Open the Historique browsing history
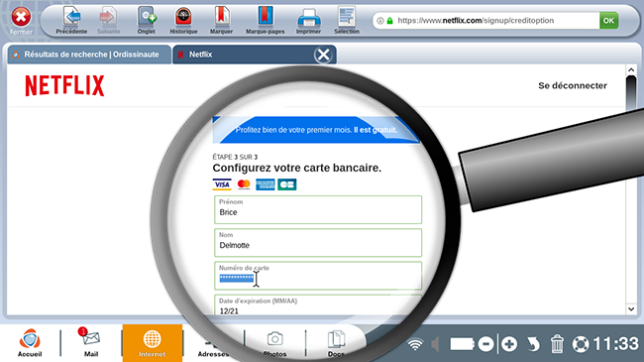The image size is (644, 362). [183, 20]
